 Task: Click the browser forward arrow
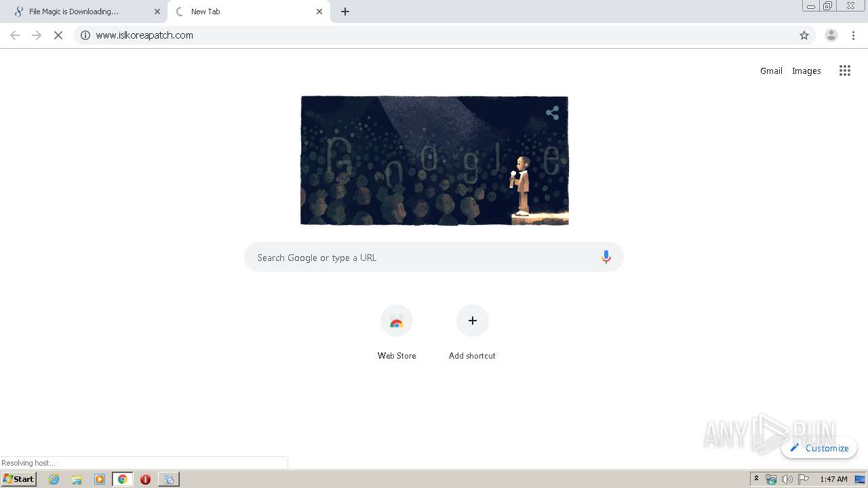pos(37,35)
